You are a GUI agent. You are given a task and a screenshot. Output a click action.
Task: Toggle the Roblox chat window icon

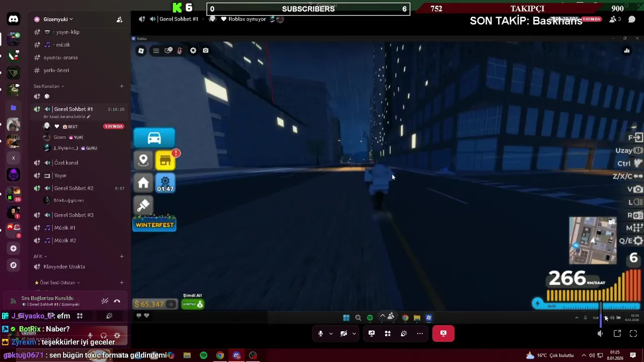(169, 50)
